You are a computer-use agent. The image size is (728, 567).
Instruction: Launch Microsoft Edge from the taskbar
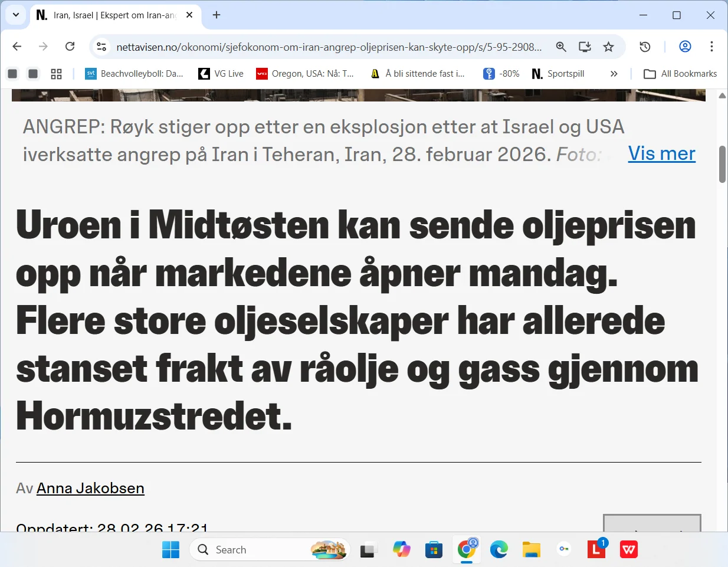[x=499, y=549]
